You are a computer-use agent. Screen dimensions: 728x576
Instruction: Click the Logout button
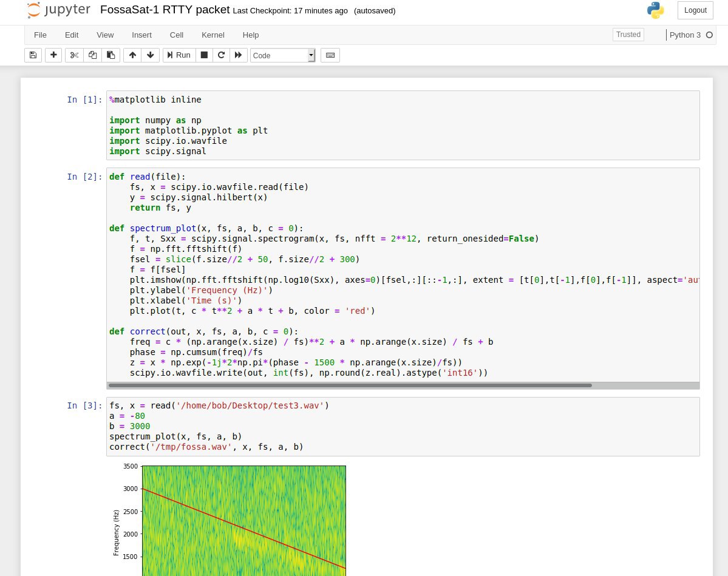point(695,10)
